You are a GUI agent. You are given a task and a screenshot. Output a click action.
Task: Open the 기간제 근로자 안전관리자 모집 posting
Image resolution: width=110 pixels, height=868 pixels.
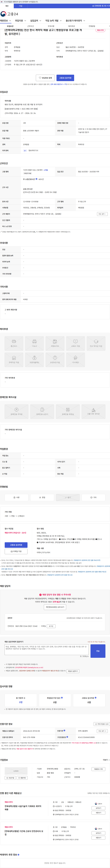[x=24, y=833]
